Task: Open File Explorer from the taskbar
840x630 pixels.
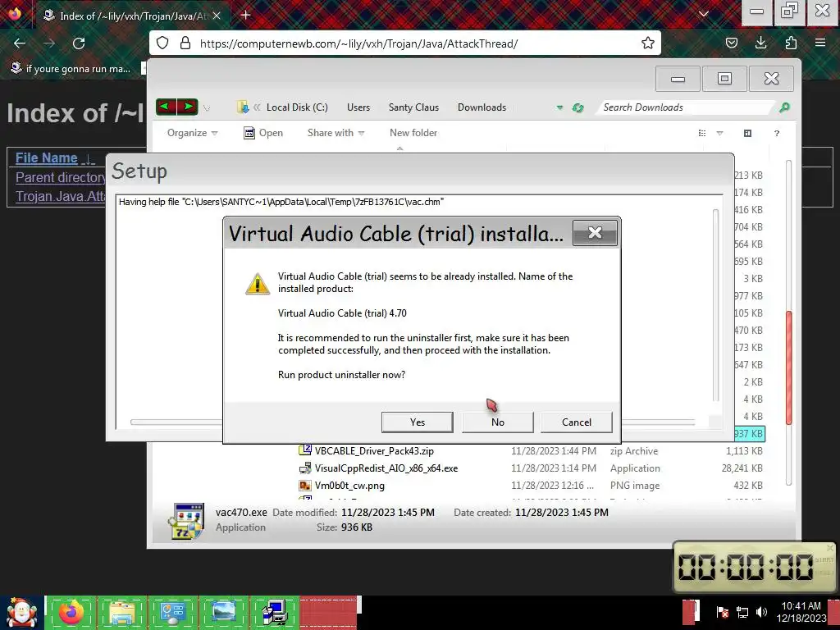Action: pos(122,613)
